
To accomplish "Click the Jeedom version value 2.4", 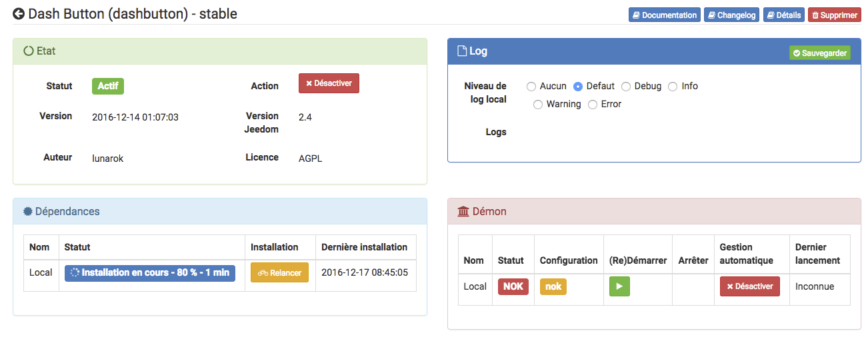I will coord(305,117).
